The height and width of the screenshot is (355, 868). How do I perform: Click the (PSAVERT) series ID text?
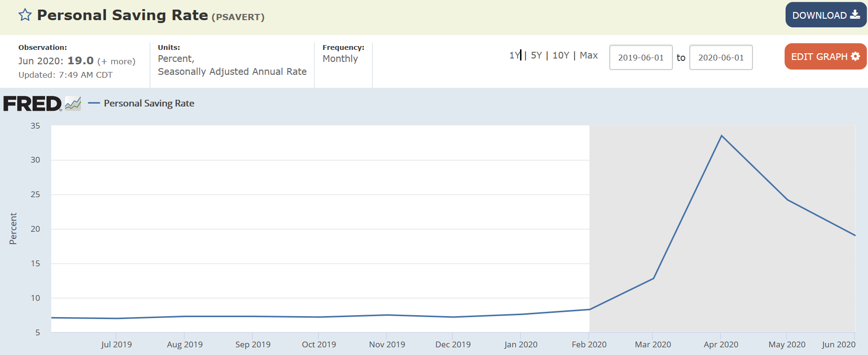click(238, 17)
